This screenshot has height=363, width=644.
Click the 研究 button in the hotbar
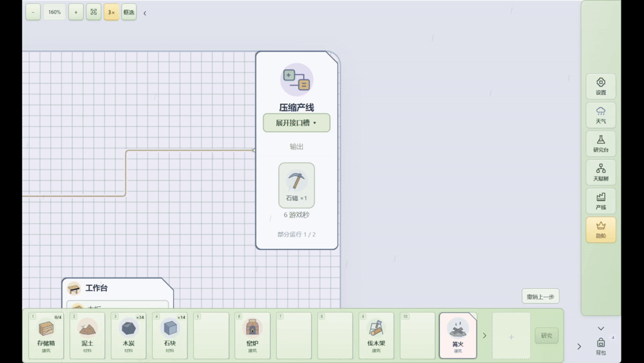[547, 335]
